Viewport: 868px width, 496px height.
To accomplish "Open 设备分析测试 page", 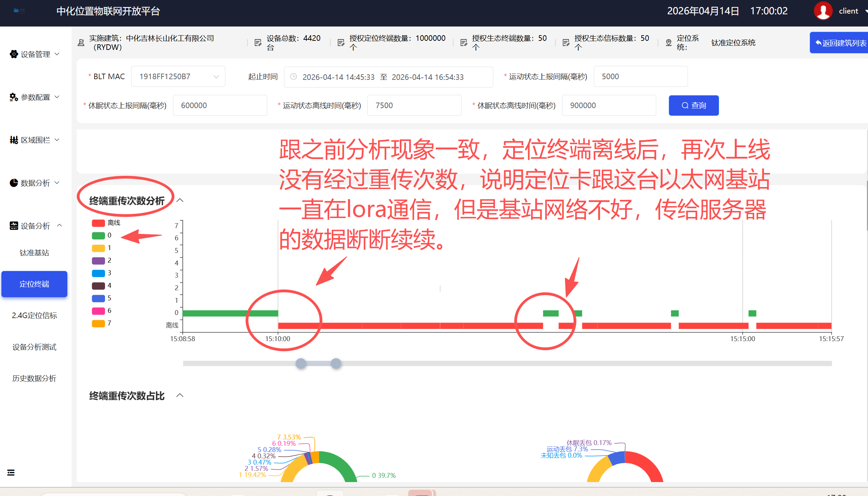I will tap(34, 347).
